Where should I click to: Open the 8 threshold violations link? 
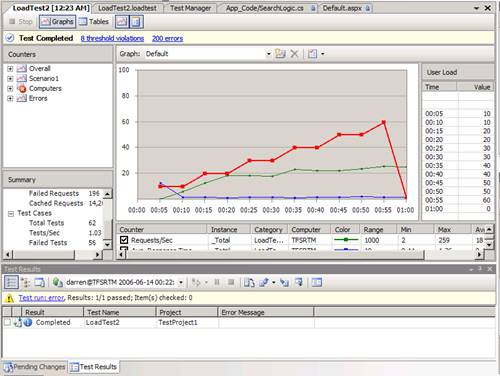[112, 38]
